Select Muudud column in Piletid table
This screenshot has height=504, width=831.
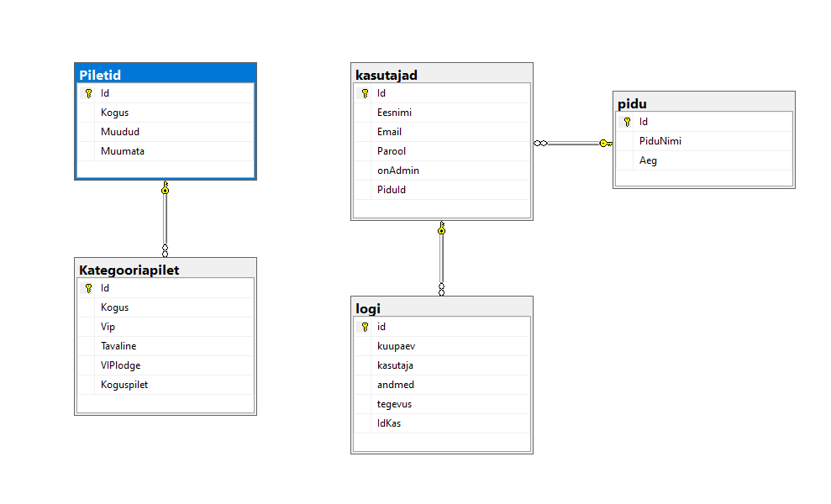pos(166,131)
